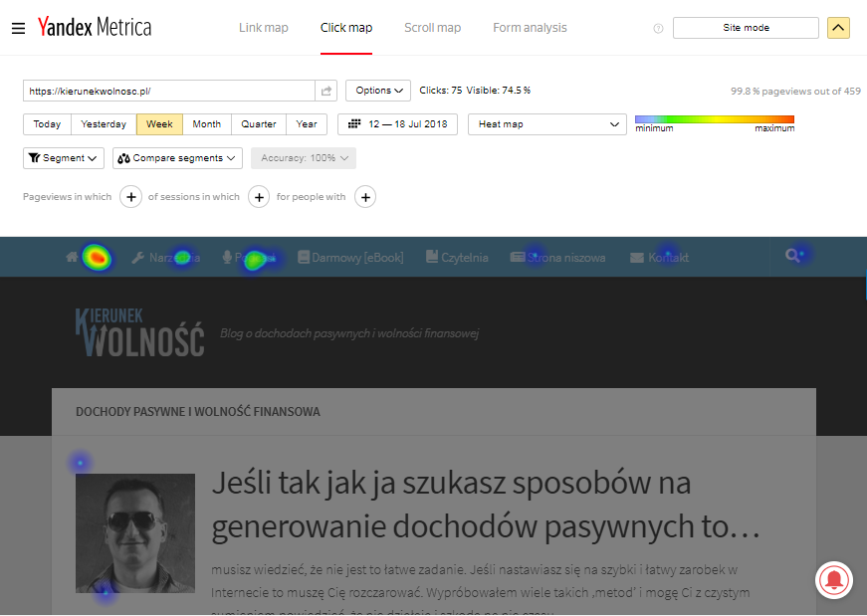This screenshot has width=867, height=616.
Task: Click the red notification bell icon
Action: coord(834,579)
